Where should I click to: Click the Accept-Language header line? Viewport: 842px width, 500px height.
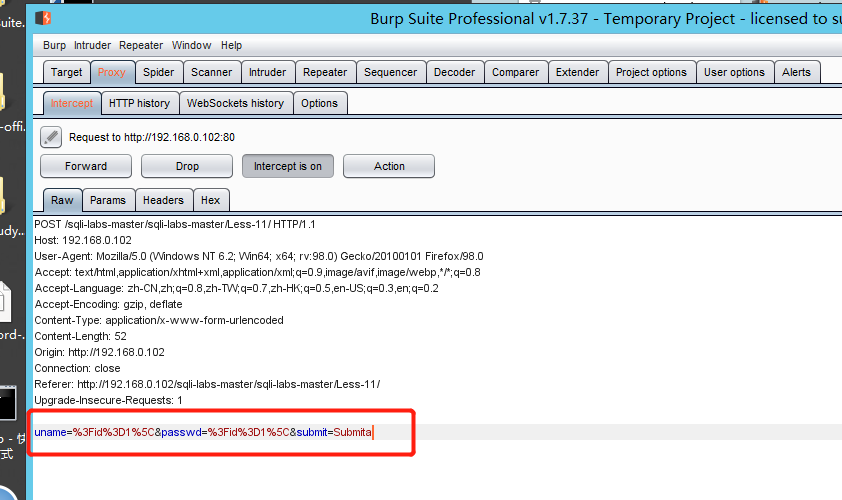pos(237,288)
